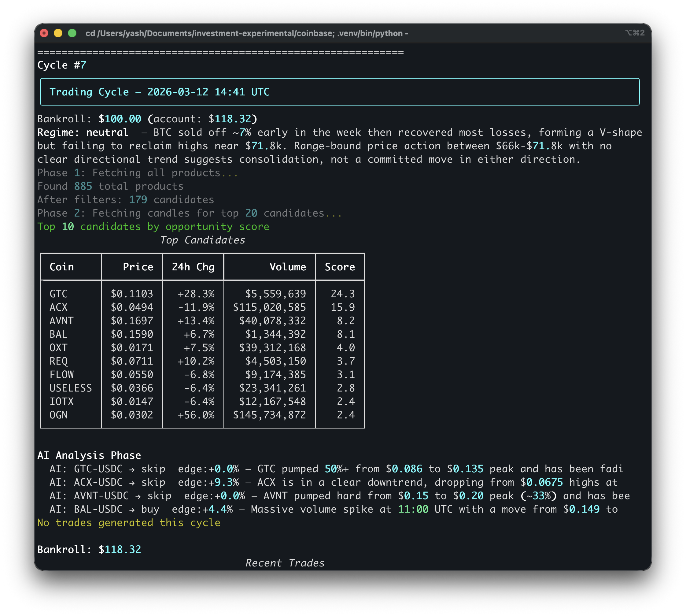Image resolution: width=686 pixels, height=616 pixels.
Task: Click 'No trades generated this cycle' message
Action: point(129,523)
